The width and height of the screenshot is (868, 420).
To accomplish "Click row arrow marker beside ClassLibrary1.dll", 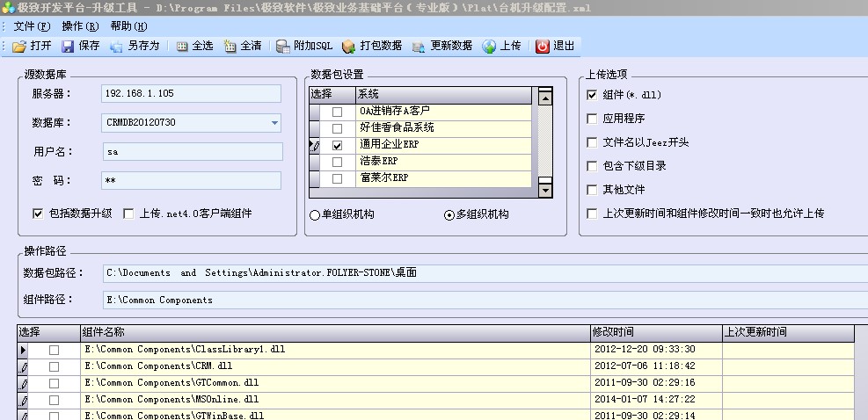I will click(x=23, y=351).
